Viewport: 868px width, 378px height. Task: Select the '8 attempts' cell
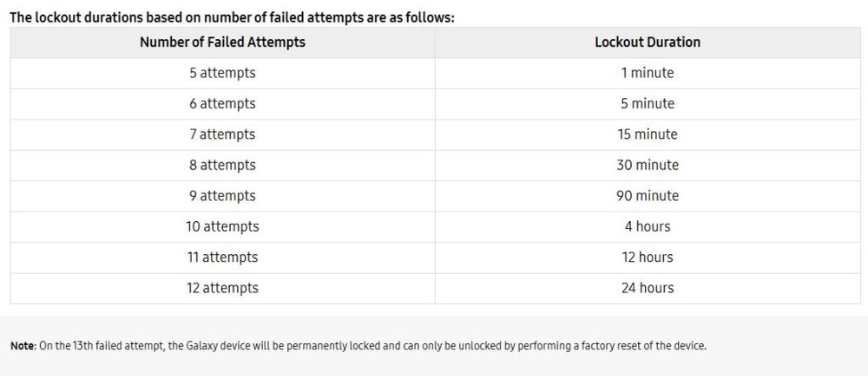click(x=222, y=166)
